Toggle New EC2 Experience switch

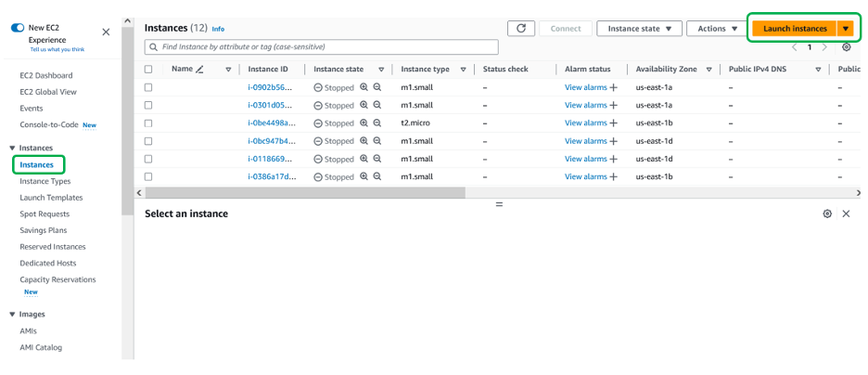18,28
